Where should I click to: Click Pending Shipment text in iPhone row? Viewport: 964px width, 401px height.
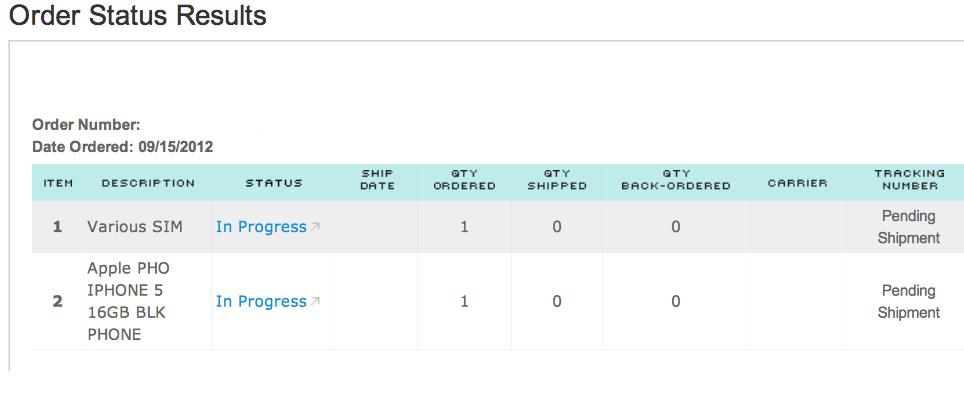tap(909, 301)
